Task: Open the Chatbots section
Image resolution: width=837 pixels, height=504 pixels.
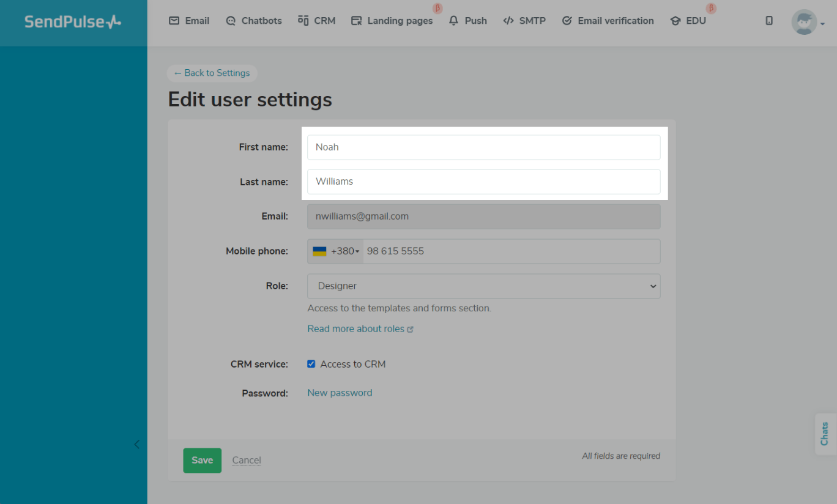Action: [253, 21]
